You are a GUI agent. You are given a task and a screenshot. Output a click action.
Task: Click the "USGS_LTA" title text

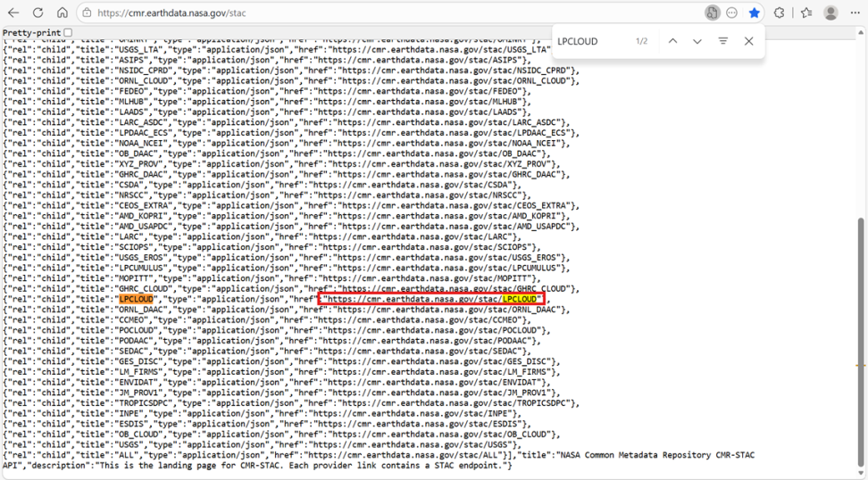138,50
